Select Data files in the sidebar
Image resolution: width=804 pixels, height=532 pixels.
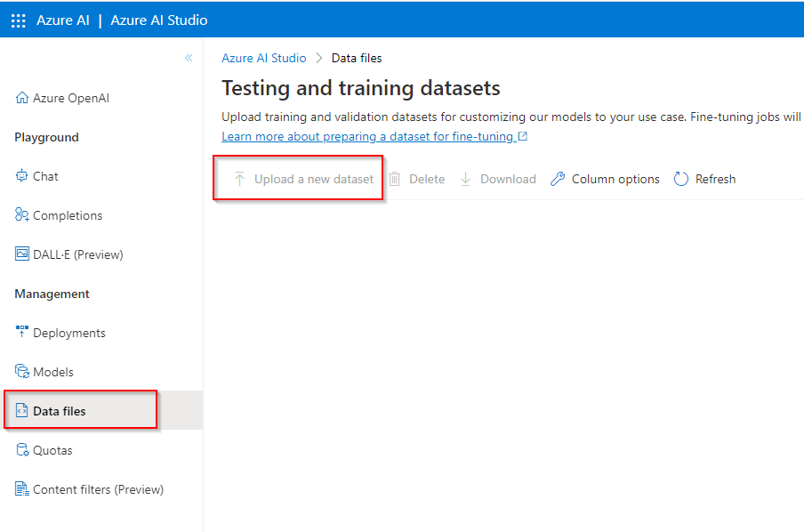tap(60, 410)
